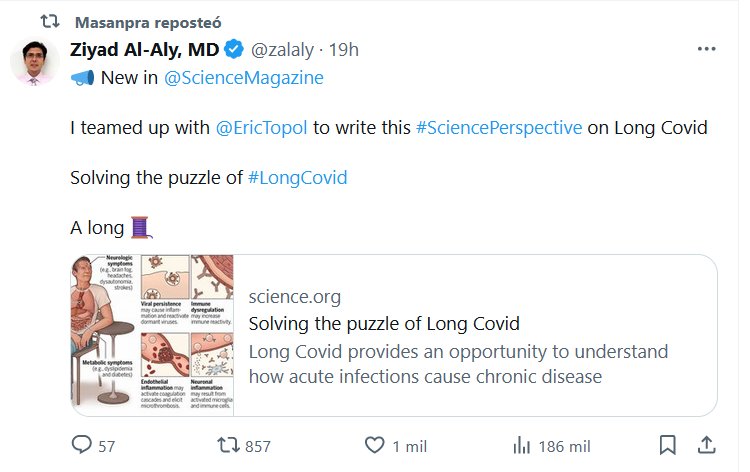This screenshot has width=750, height=472.
Task: Open the Solving the puzzle of Long Covid card title
Action: tap(384, 324)
